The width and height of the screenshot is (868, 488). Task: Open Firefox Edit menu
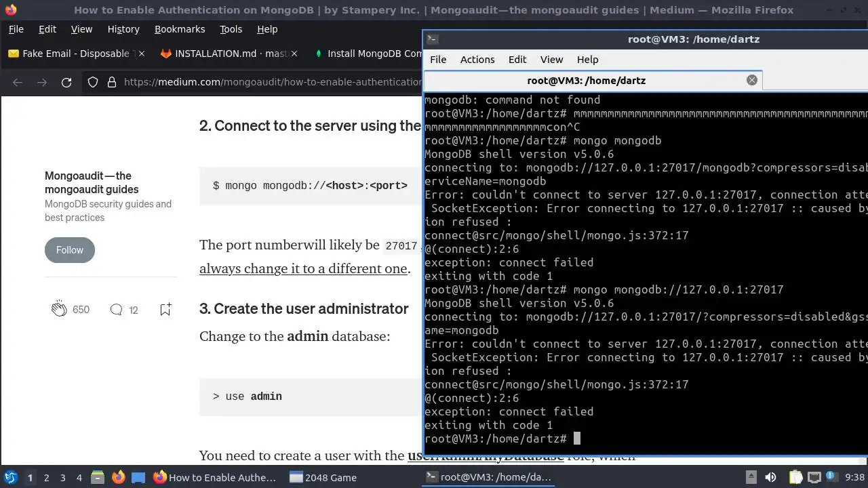coord(47,29)
